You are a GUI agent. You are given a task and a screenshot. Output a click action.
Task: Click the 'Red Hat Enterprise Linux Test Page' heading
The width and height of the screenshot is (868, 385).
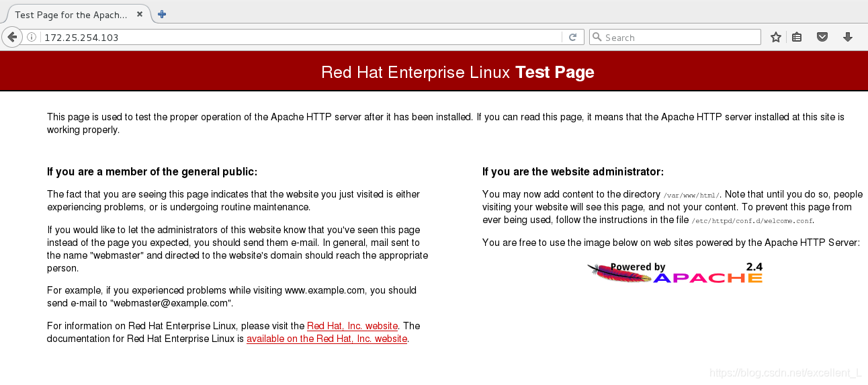point(458,72)
